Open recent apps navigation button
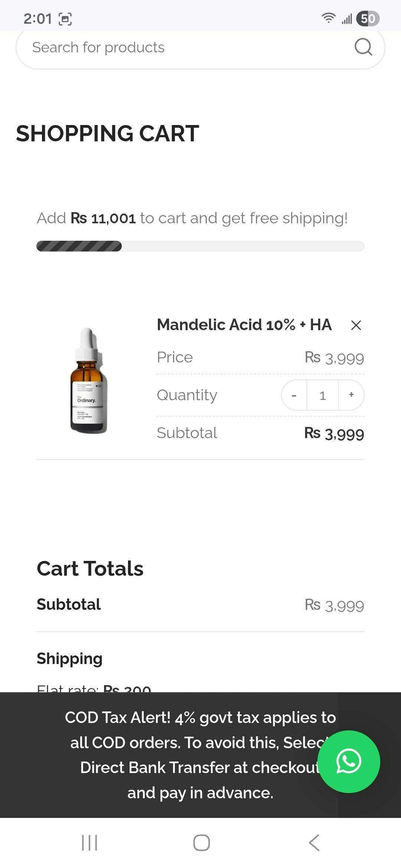 pyautogui.click(x=89, y=843)
